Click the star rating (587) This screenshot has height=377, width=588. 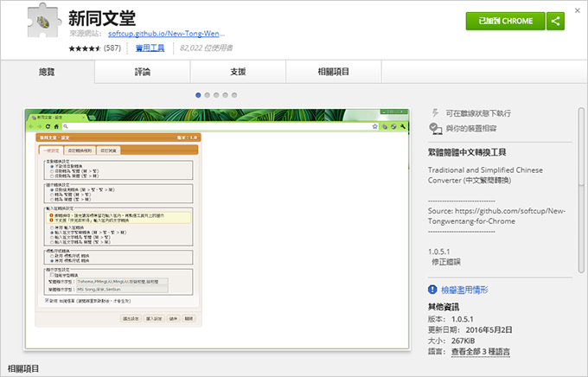[x=95, y=48]
